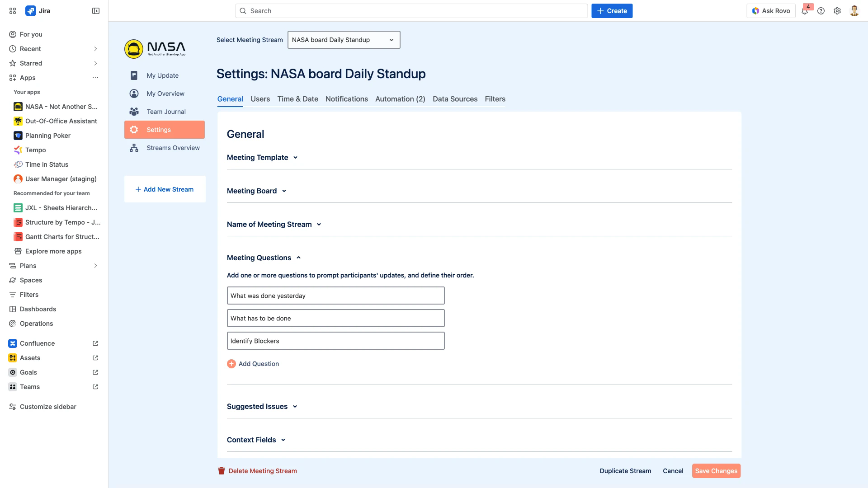Viewport: 868px width, 488px height.
Task: Click the Save Changes button
Action: pos(716,471)
